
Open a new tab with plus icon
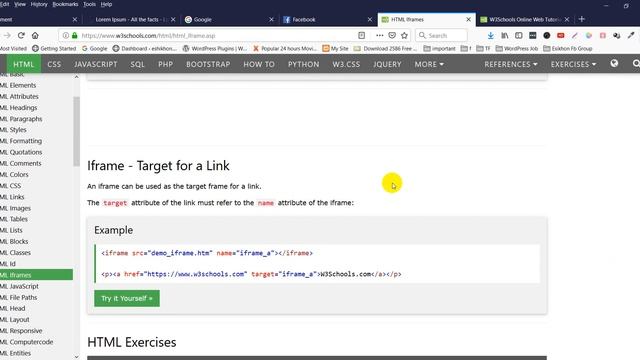pyautogui.click(x=582, y=19)
